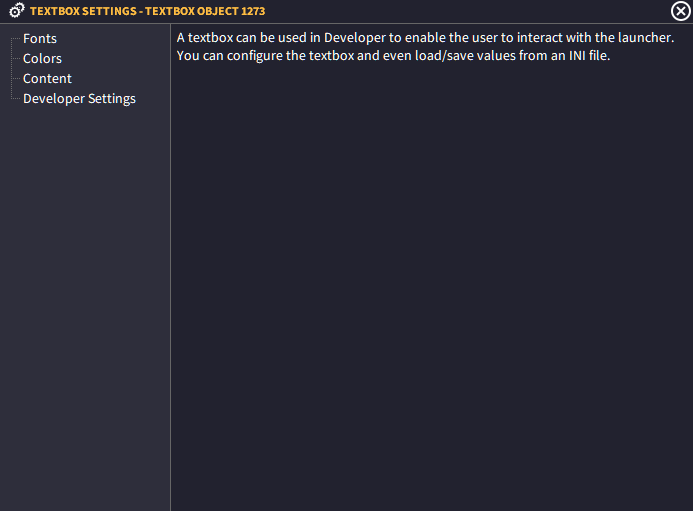Click the word Developer in the description
693x511 pixels.
(355, 38)
